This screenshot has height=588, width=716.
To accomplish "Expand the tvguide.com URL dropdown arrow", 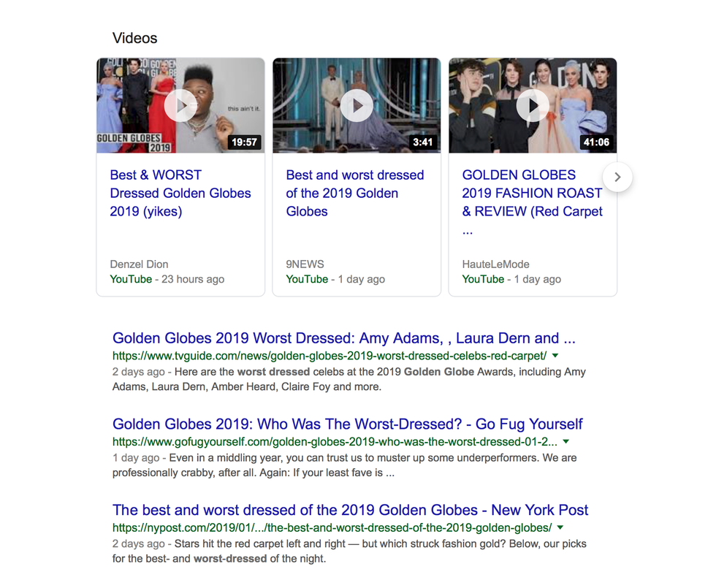I will 555,356.
